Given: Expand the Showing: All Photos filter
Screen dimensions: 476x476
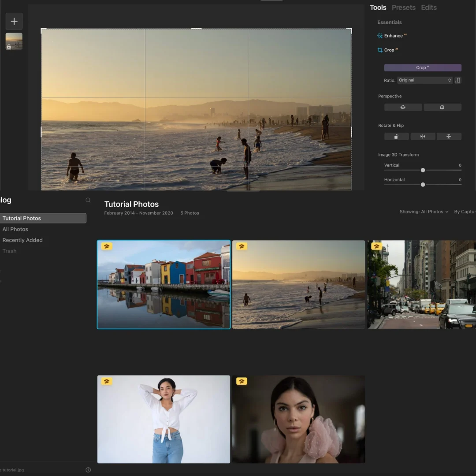Looking at the screenshot, I should (x=424, y=212).
